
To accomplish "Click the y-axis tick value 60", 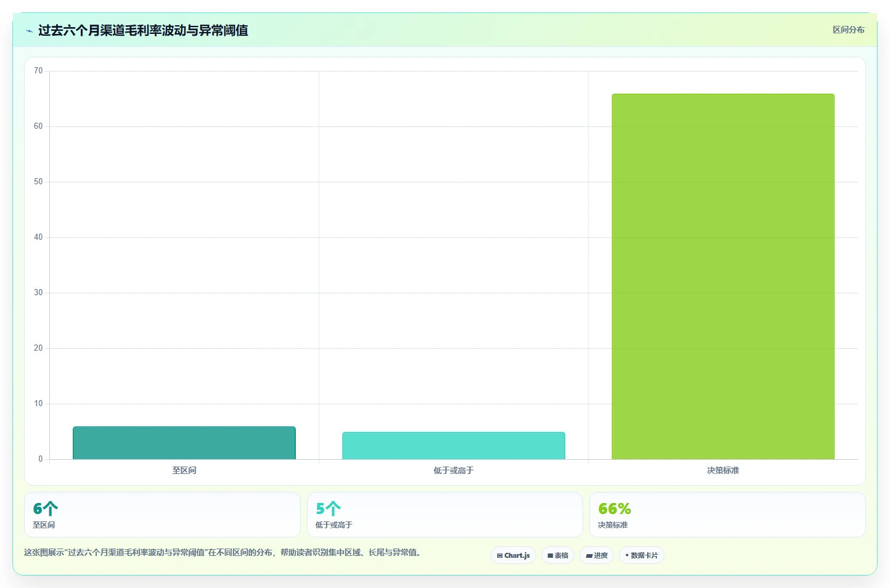I will pyautogui.click(x=38, y=126).
